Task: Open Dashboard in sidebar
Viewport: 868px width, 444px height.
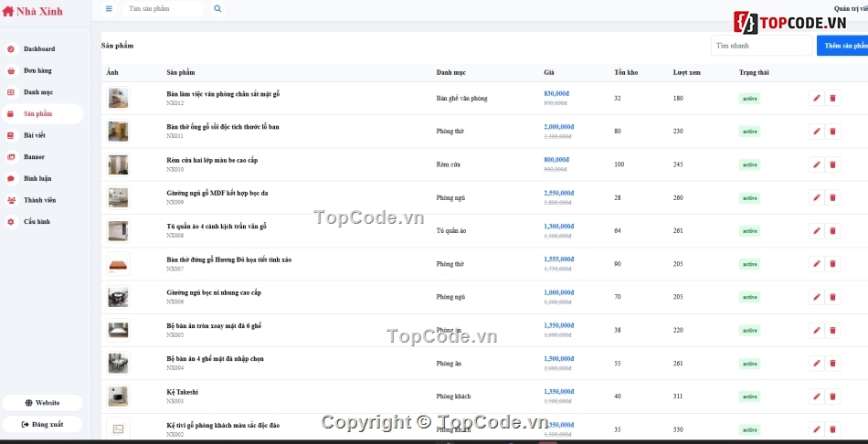Action: (42, 48)
